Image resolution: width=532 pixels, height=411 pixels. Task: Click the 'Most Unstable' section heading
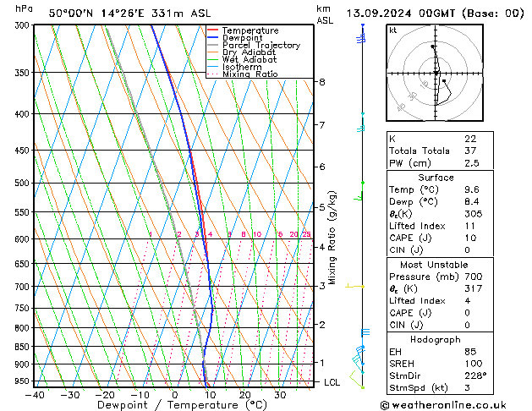[x=434, y=265]
